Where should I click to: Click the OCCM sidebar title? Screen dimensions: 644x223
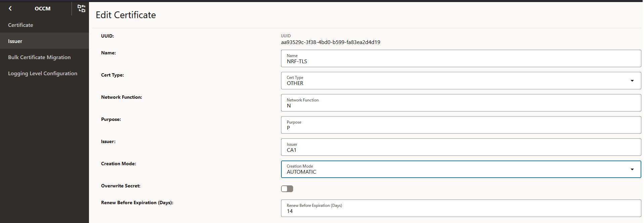tap(43, 8)
